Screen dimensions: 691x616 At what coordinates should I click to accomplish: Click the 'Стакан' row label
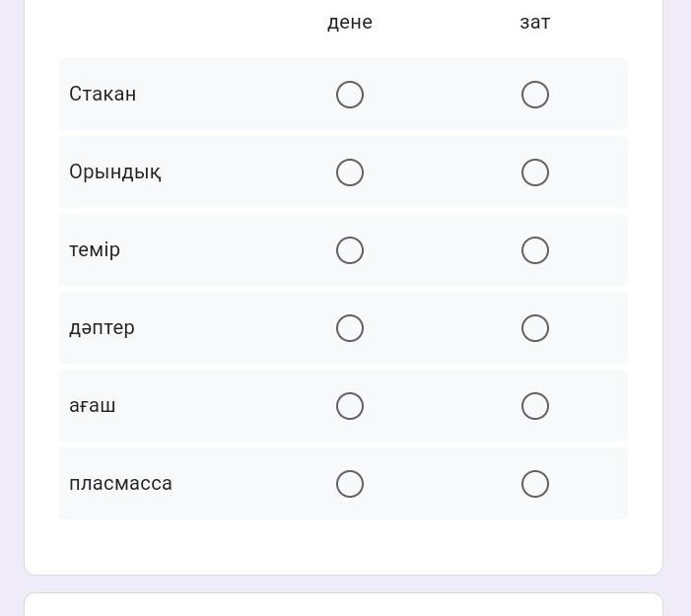coord(103,95)
